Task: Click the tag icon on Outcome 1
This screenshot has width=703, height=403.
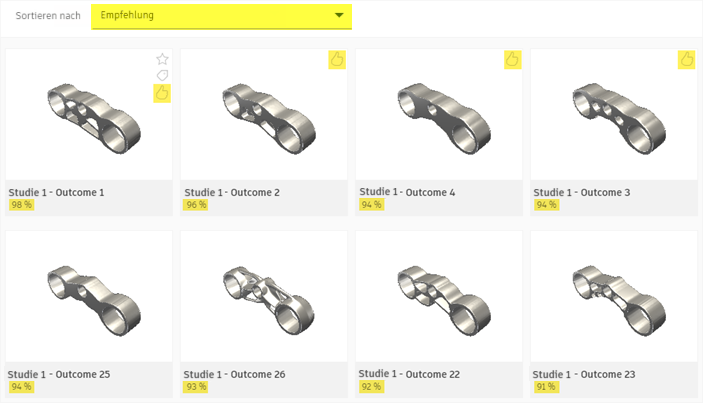Action: coord(162,75)
